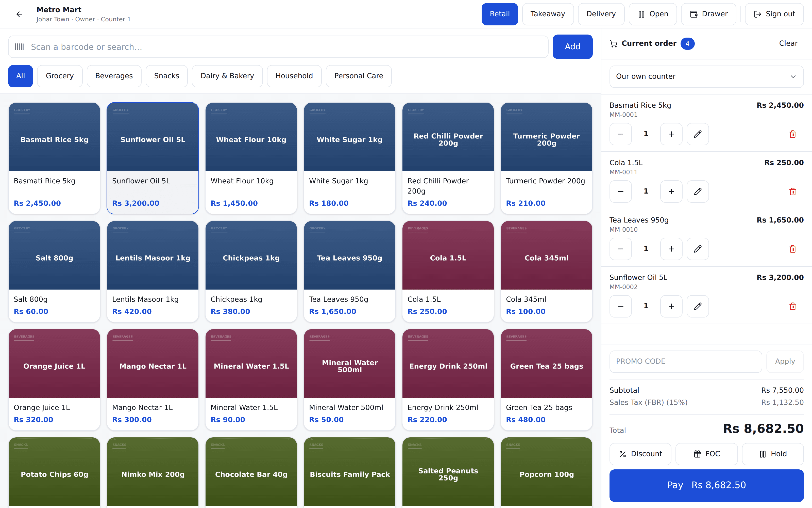Apply a Discount to the order
The image size is (812, 508).
[x=640, y=454]
